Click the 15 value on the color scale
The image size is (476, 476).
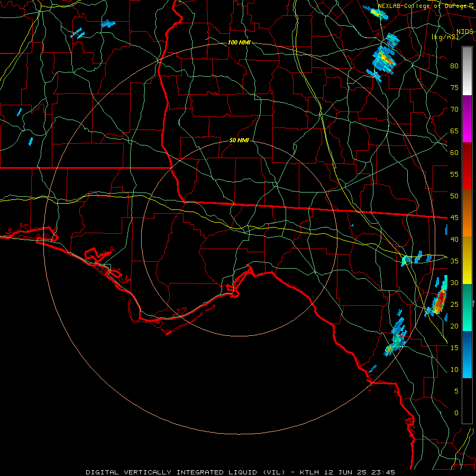coord(454,347)
